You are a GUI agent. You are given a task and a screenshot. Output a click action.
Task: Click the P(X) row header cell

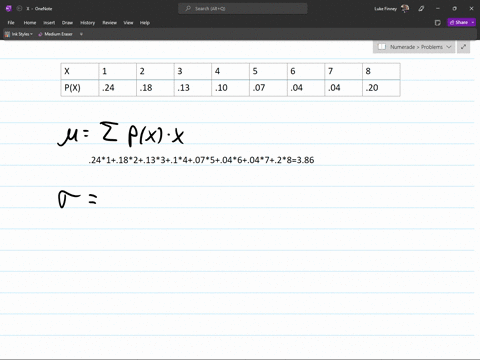pos(80,88)
